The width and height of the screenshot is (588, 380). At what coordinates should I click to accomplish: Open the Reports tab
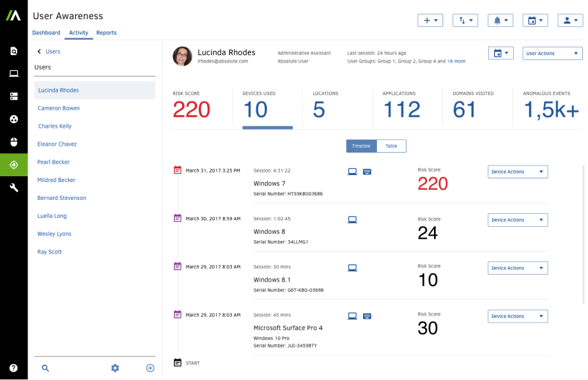click(107, 33)
